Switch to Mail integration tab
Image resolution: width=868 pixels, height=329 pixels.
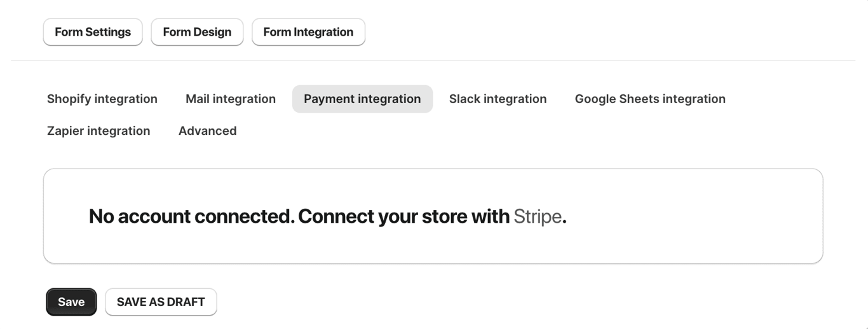tap(231, 99)
